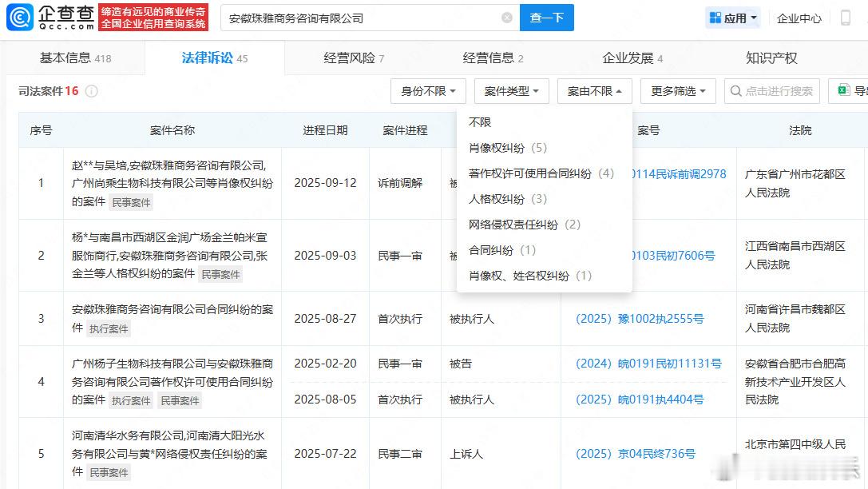Select 肖像权纠纷 (5) filter option
Image resolution: width=868 pixels, height=489 pixels.
[x=508, y=148]
